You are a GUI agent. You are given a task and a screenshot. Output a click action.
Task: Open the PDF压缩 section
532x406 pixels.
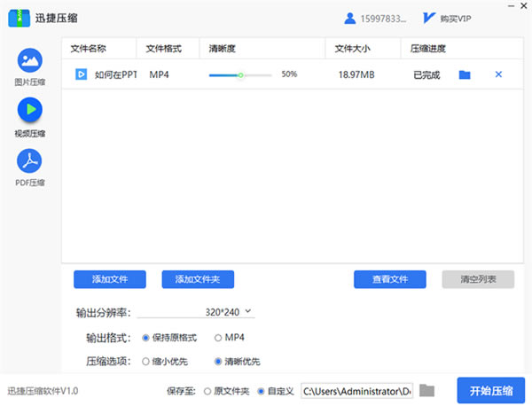(29, 160)
